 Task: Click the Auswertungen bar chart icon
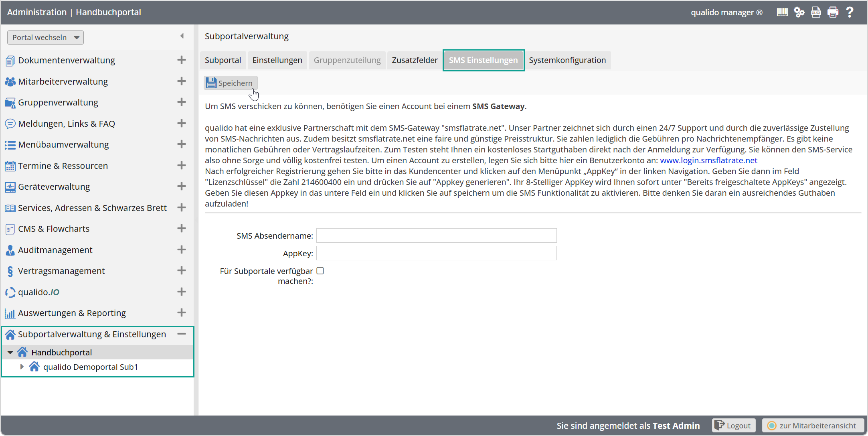pos(10,314)
